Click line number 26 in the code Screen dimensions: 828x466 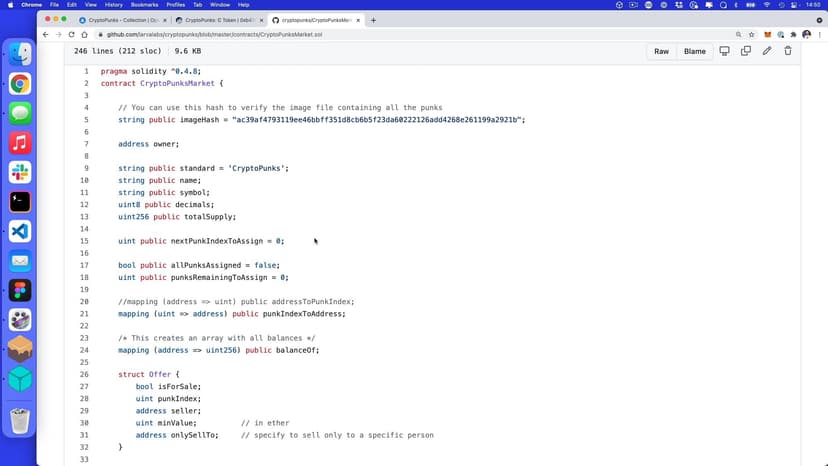[x=85, y=375]
